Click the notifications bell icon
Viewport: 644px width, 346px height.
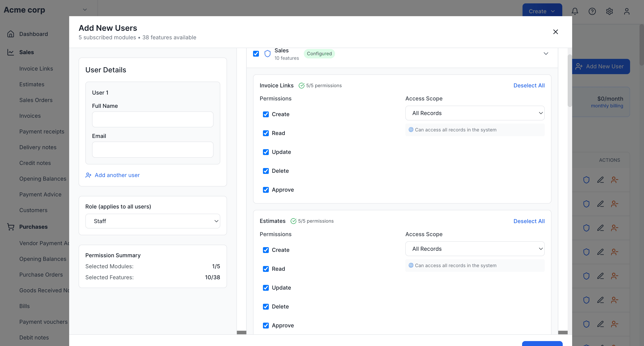click(x=575, y=11)
